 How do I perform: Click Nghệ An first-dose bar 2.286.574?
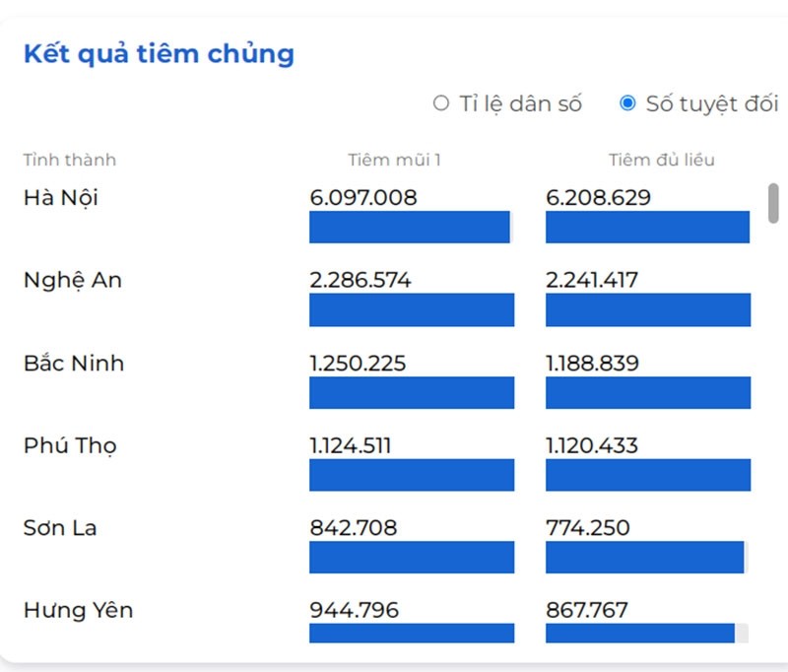coord(412,309)
